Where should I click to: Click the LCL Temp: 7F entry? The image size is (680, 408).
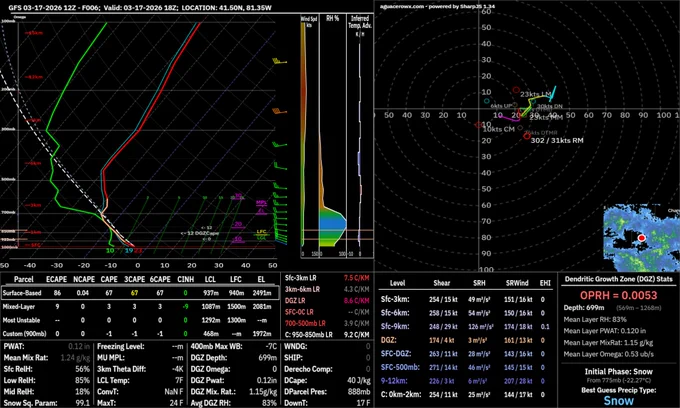(x=140, y=380)
